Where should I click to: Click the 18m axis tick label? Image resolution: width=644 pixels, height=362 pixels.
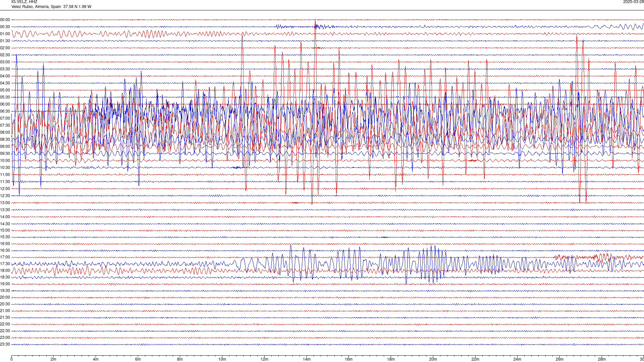pos(391,359)
